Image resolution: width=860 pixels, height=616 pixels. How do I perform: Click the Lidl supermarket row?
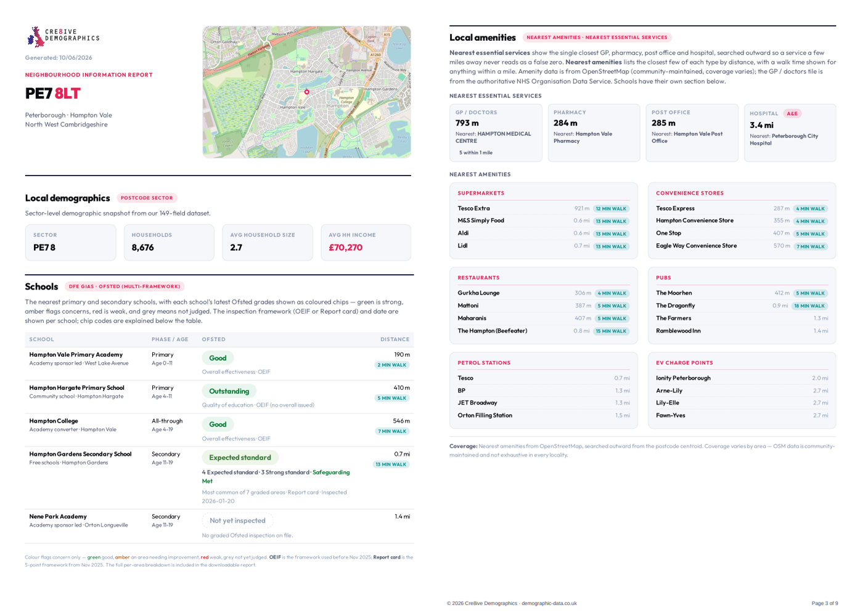[x=544, y=246]
